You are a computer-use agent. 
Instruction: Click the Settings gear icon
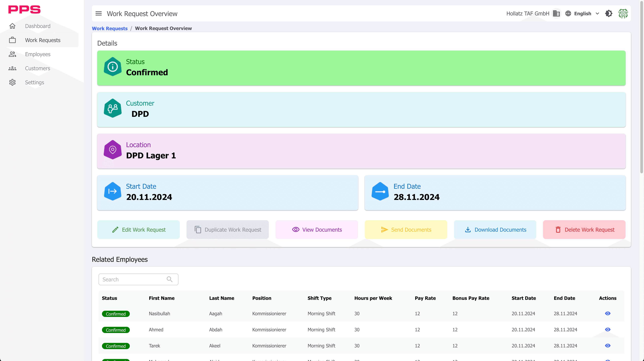pyautogui.click(x=12, y=82)
